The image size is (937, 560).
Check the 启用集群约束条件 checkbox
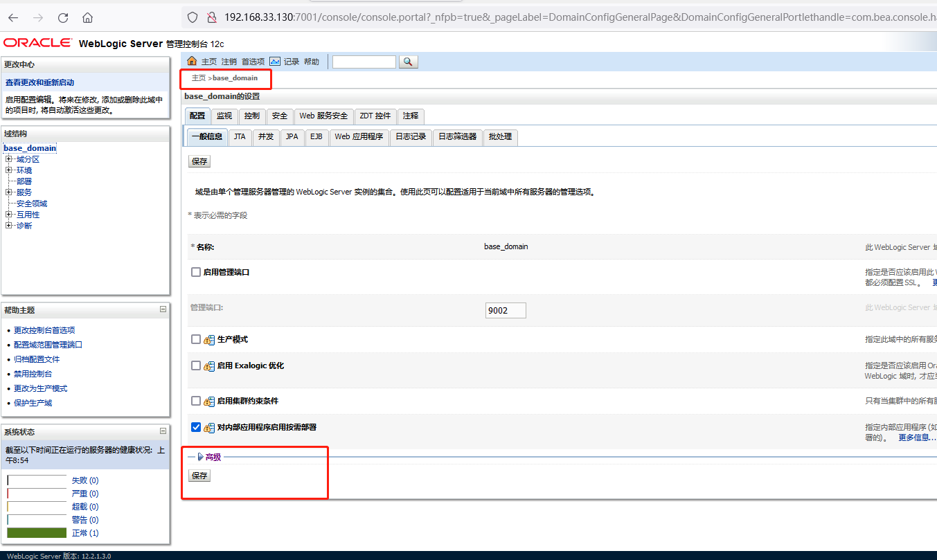pos(196,401)
